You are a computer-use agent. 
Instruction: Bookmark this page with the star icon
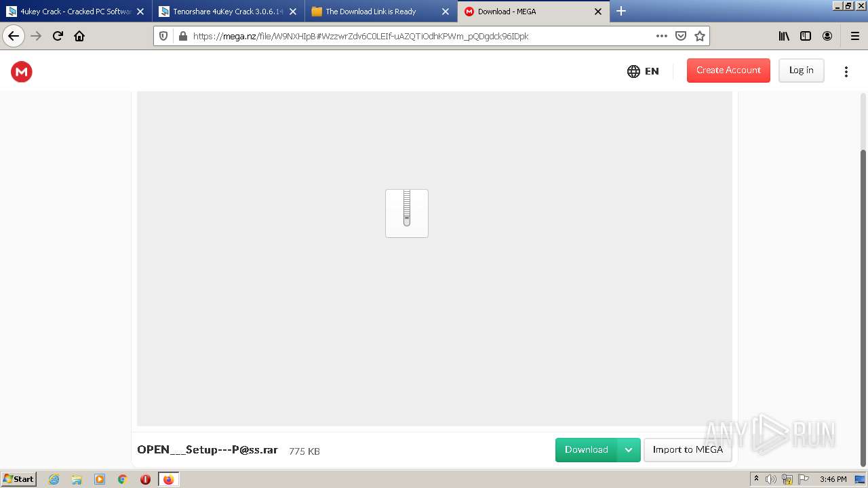[700, 36]
